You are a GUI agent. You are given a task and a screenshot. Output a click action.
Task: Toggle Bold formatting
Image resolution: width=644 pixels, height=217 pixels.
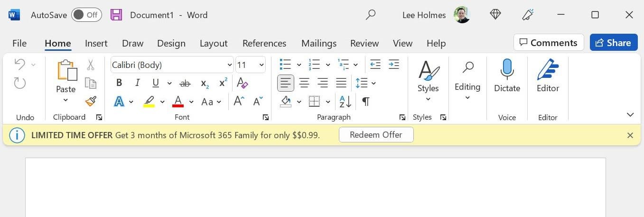click(x=119, y=83)
